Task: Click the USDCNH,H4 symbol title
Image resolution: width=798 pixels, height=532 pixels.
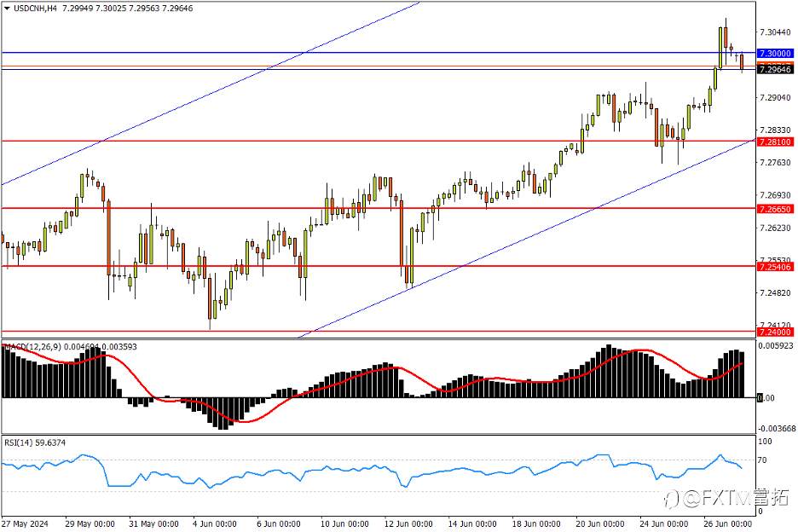Action: [x=35, y=9]
